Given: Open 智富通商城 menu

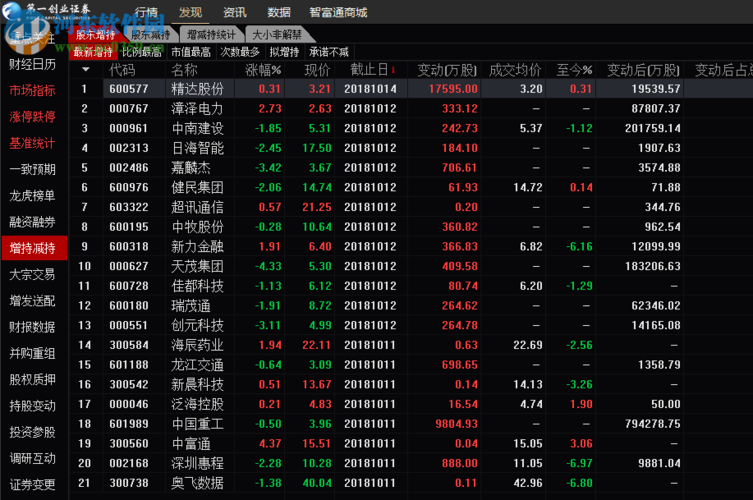Looking at the screenshot, I should point(338,12).
